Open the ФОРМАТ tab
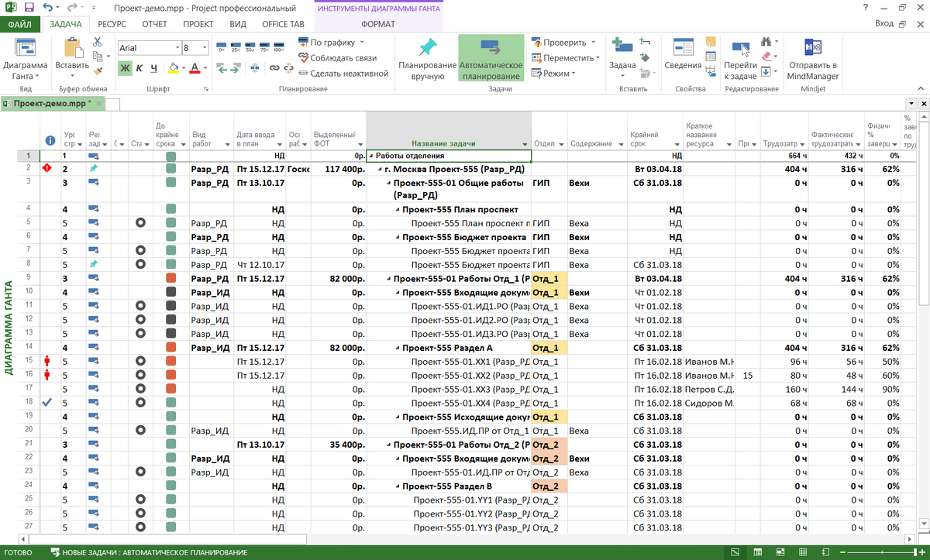The height and width of the screenshot is (560, 930). [x=378, y=24]
